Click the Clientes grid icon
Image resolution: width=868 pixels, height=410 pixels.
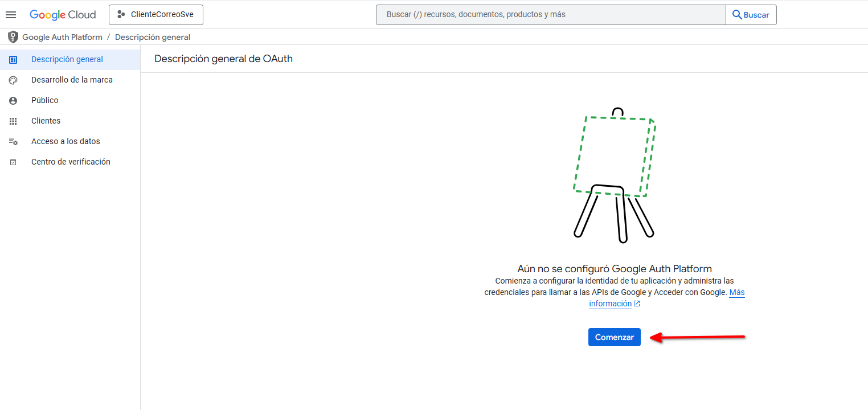tap(13, 121)
